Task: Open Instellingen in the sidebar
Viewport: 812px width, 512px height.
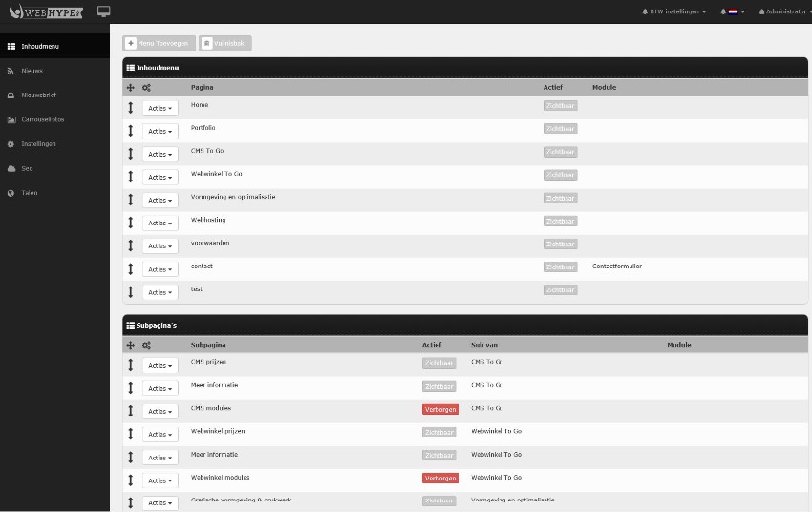Action: point(54,144)
